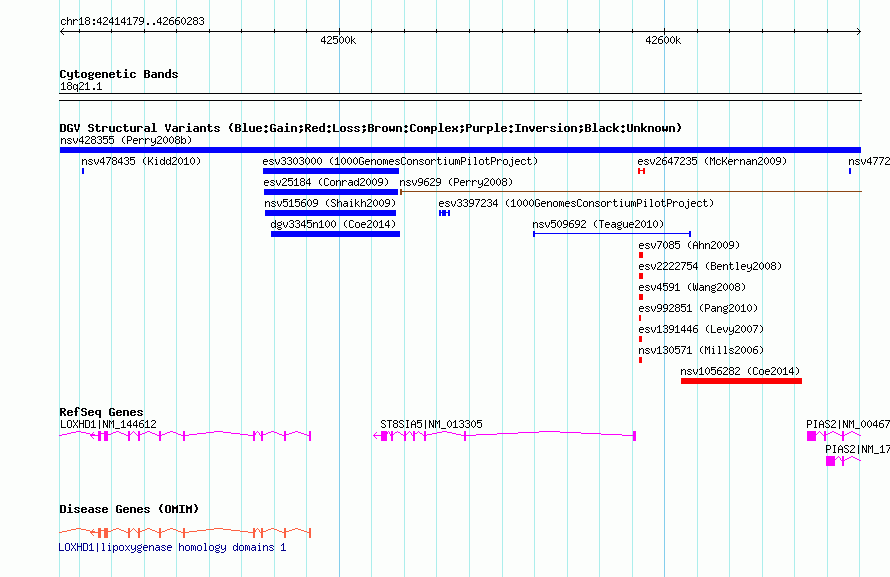The width and height of the screenshot is (890, 577).
Task: Click the left arrow of the ruler
Action: pos(62,32)
